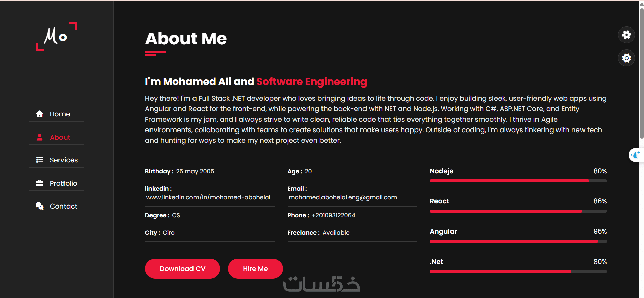
Task: Go to the Home menu item
Action: click(60, 114)
